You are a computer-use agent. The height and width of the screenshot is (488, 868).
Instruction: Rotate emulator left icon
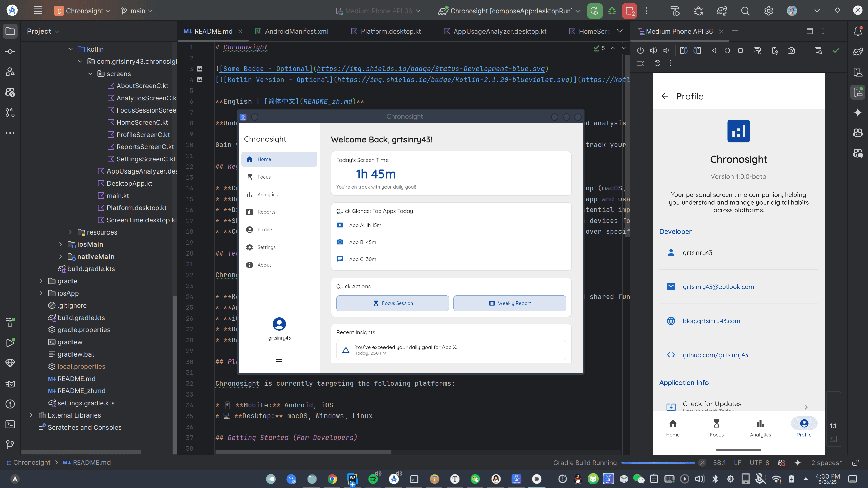pyautogui.click(x=684, y=50)
